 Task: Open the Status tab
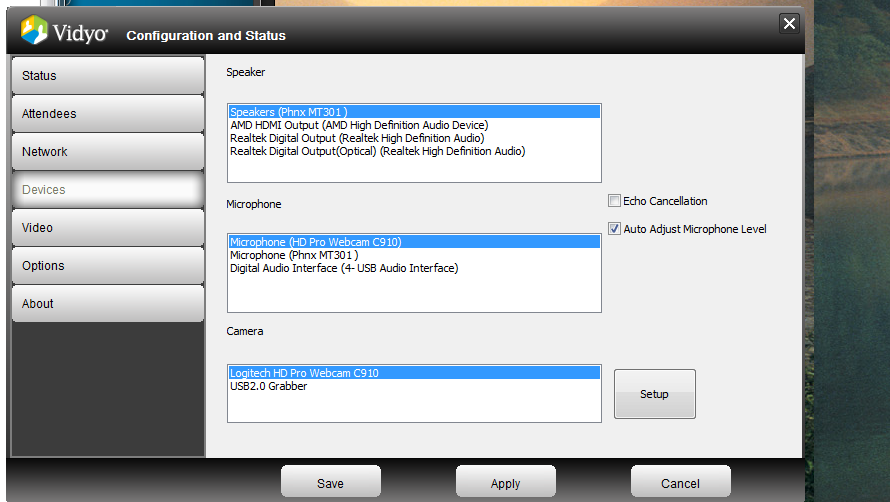coord(108,76)
